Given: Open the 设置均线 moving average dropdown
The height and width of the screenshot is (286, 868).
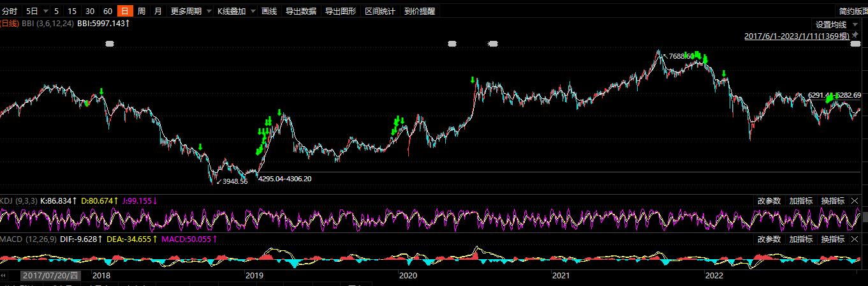Looking at the screenshot, I should pyautogui.click(x=837, y=24).
